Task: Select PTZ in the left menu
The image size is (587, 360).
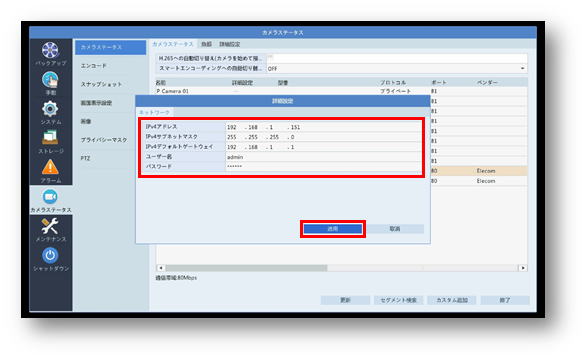Action: click(85, 158)
